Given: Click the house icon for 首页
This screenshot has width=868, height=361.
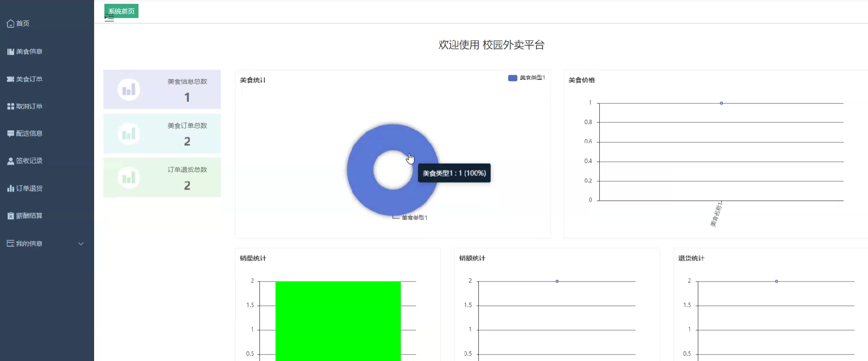Looking at the screenshot, I should coord(10,23).
